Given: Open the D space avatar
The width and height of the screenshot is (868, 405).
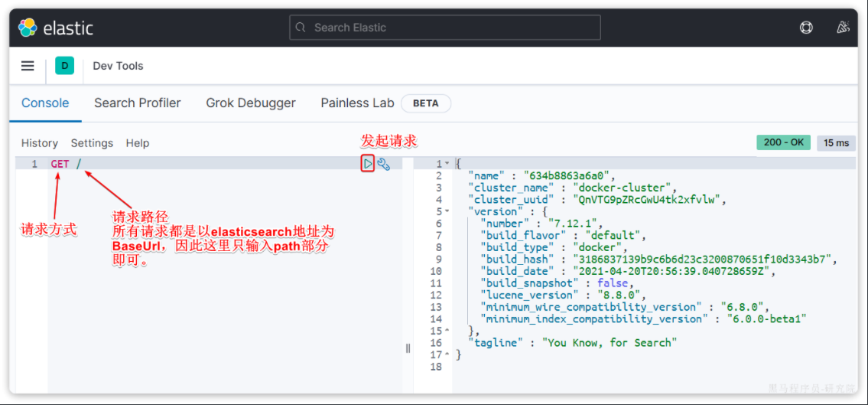Looking at the screenshot, I should pyautogui.click(x=65, y=66).
